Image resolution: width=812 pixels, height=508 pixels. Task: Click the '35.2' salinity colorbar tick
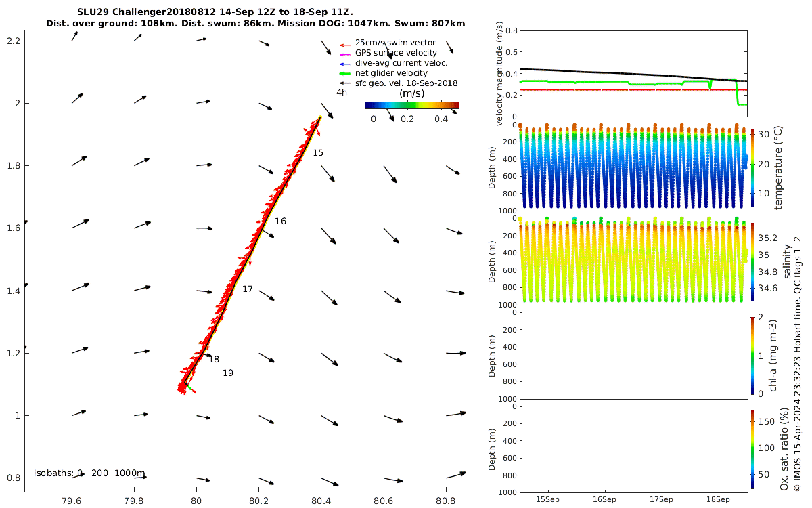pos(766,238)
